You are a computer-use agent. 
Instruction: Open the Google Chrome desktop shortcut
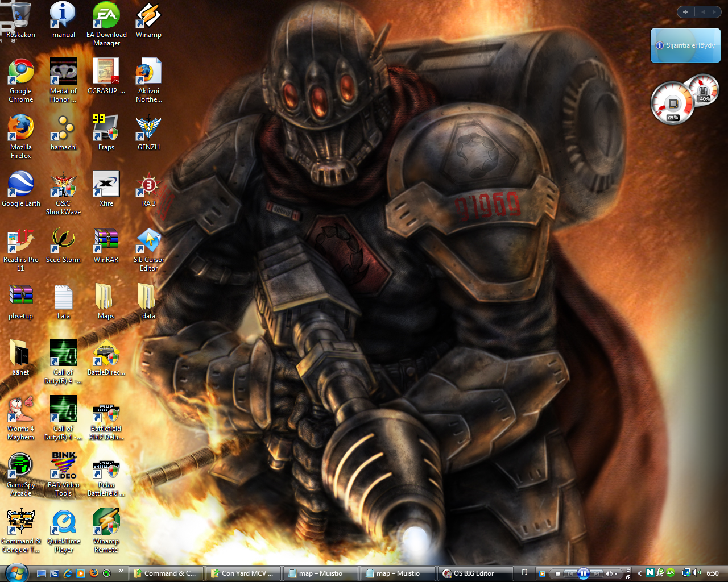click(x=21, y=73)
